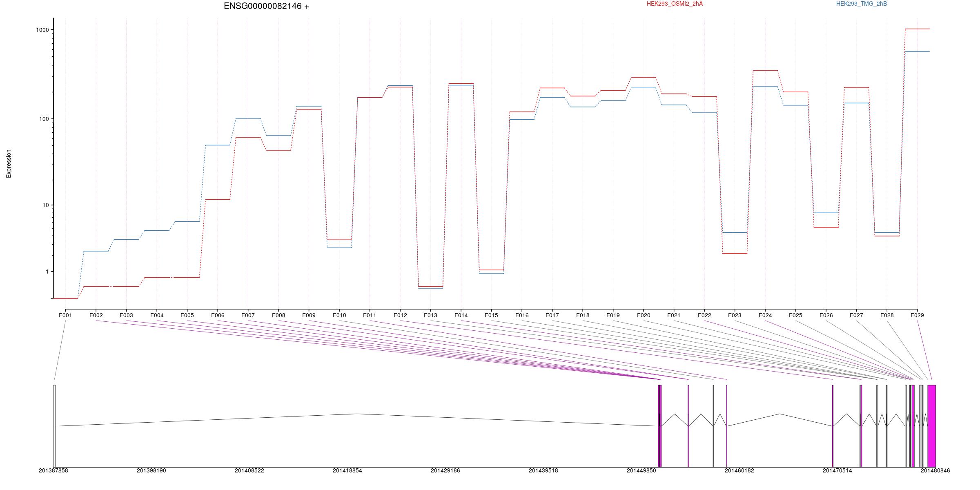
Task: Click exon label E023
Action: (x=735, y=315)
